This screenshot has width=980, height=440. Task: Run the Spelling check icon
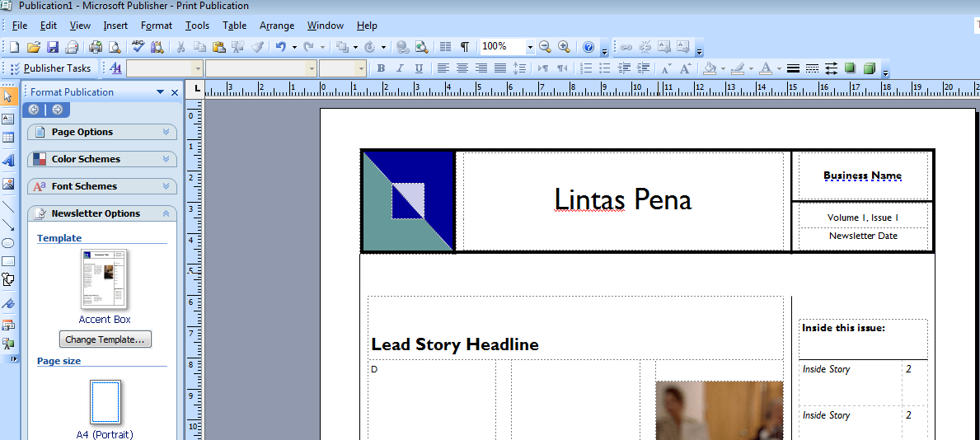138,47
